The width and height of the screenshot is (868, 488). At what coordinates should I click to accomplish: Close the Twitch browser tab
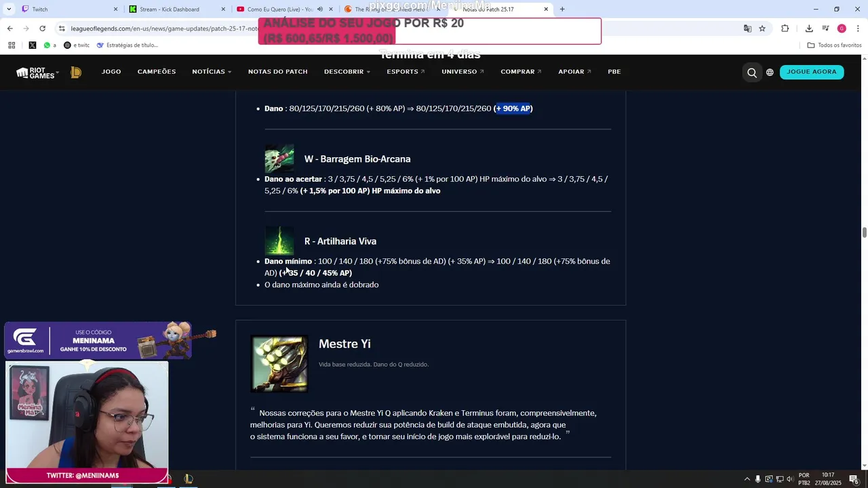tap(115, 9)
